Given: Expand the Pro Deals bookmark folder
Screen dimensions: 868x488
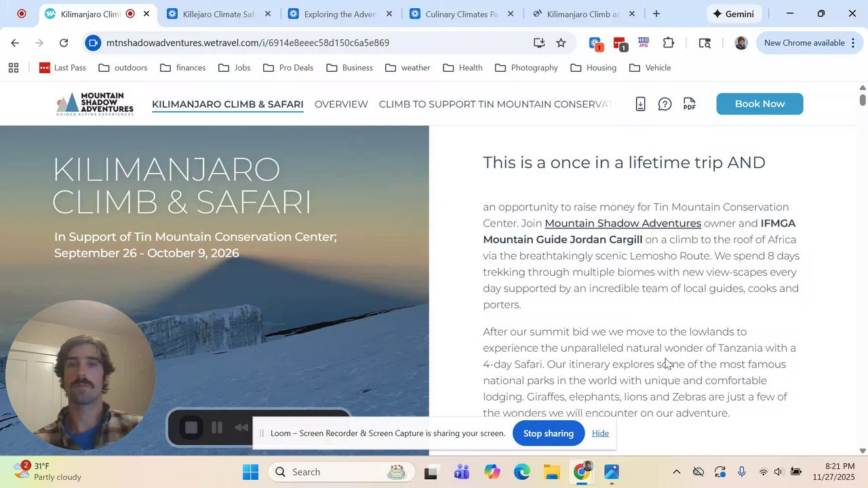Looking at the screenshot, I should click(288, 68).
